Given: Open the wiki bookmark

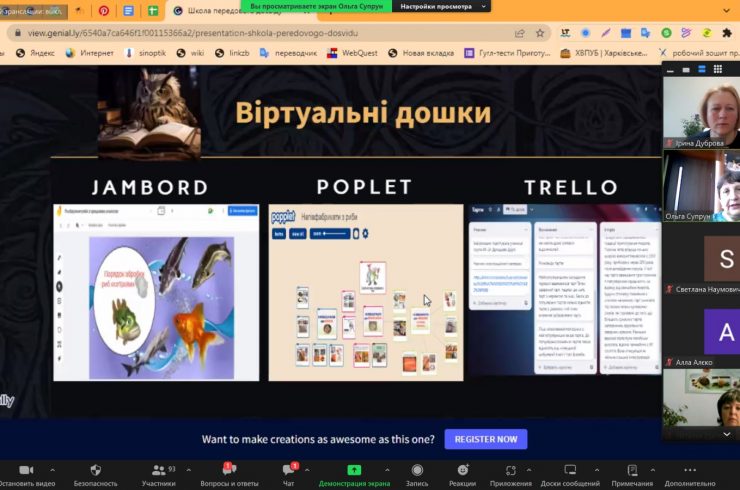Looking at the screenshot, I should 190,53.
